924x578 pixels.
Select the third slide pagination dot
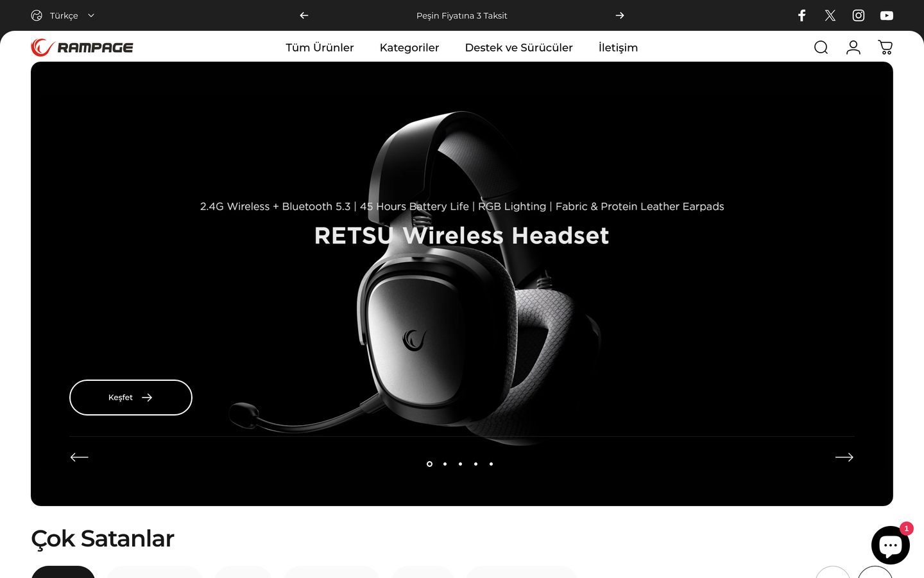pos(460,464)
